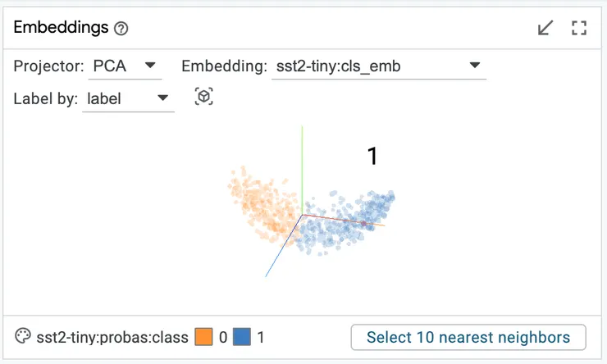The image size is (607, 364).
Task: Click the blue diagonal axis line
Action: [x=279, y=254]
